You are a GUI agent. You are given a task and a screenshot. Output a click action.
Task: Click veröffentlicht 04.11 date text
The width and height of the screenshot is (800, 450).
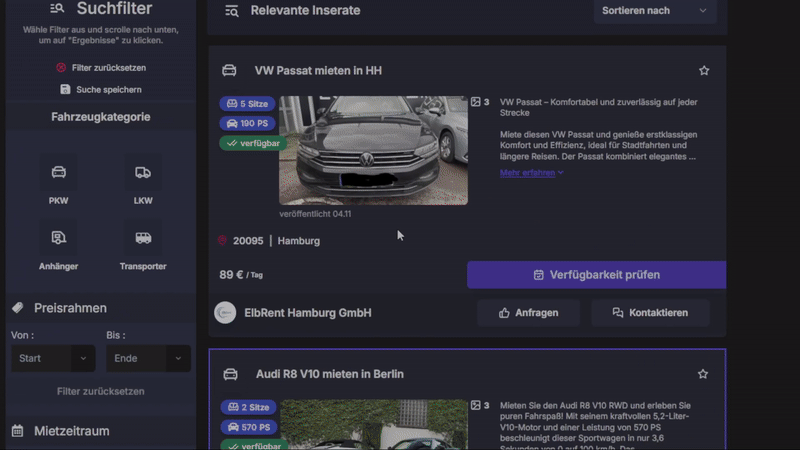[x=315, y=214]
